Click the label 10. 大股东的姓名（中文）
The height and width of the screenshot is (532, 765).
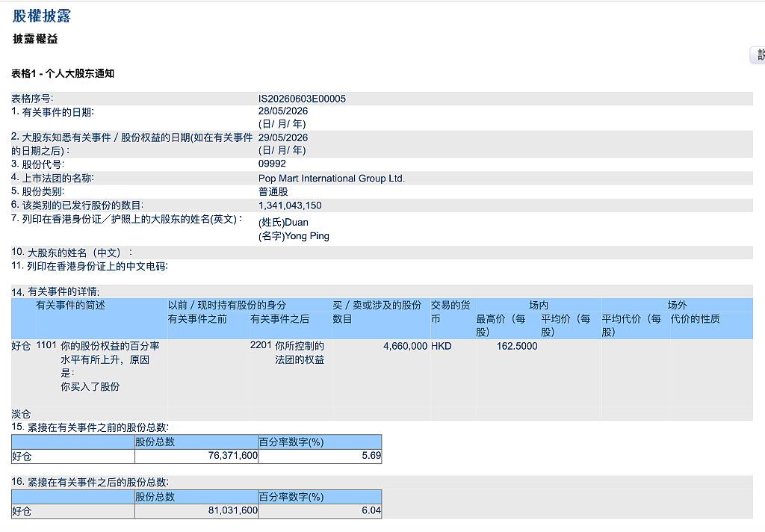tap(72, 253)
